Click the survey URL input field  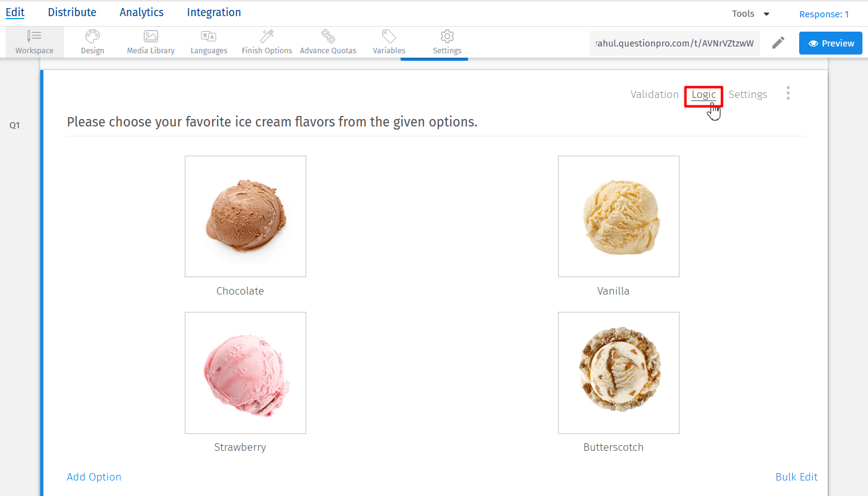675,43
